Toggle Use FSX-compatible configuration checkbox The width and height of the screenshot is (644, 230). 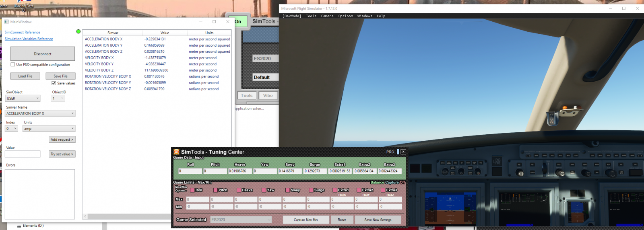point(13,64)
